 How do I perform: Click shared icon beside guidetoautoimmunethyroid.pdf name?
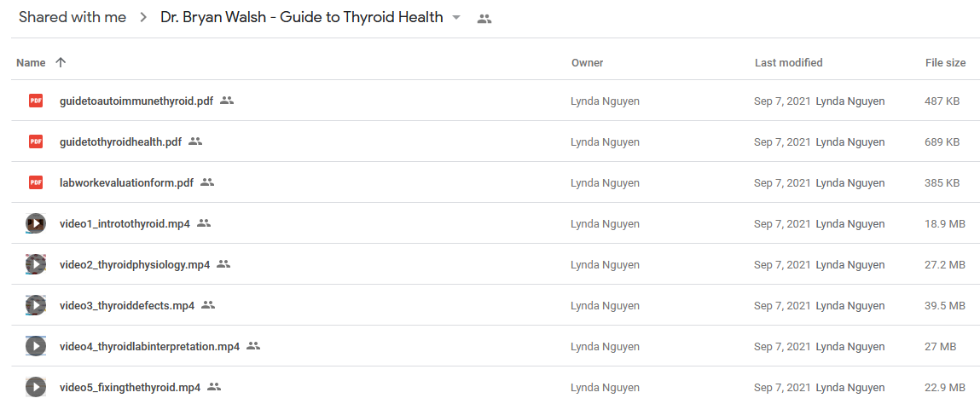(x=227, y=100)
